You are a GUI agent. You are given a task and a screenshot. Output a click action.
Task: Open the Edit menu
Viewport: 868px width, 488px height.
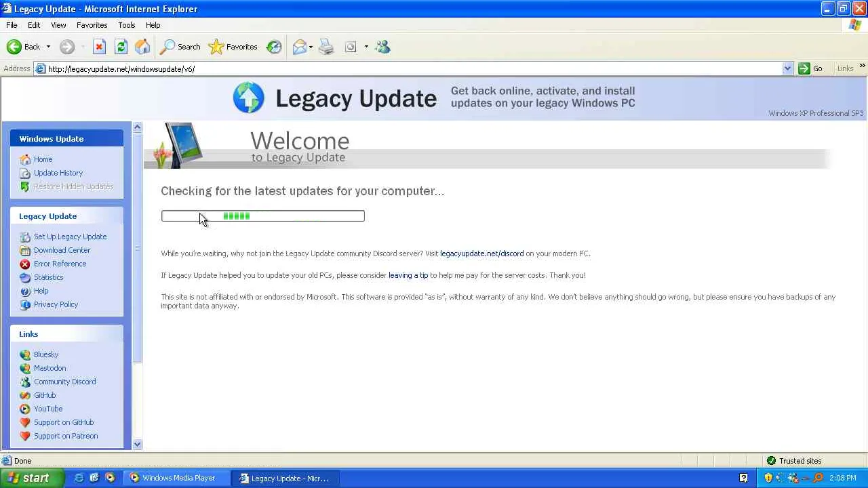click(x=34, y=25)
